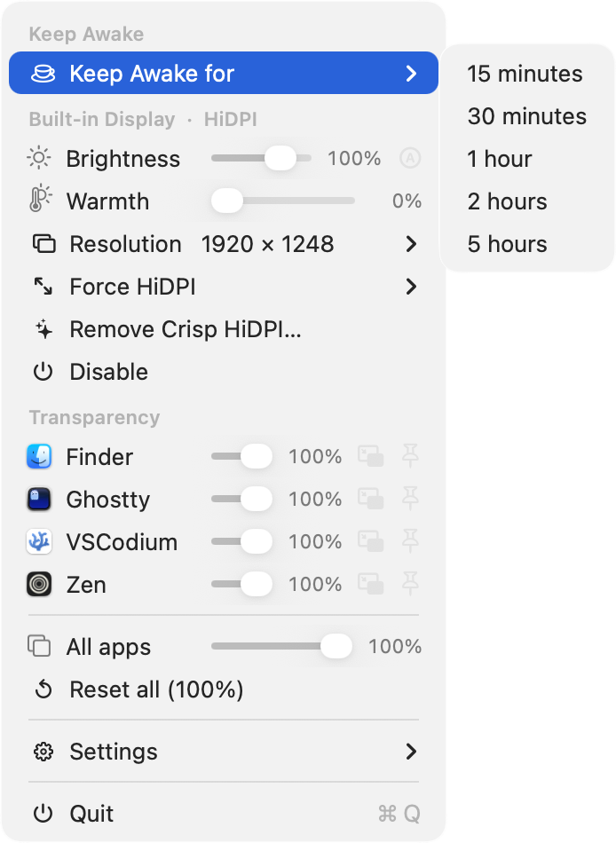Click the Warmth thermometer icon
Image resolution: width=616 pixels, height=843 pixels.
click(39, 199)
